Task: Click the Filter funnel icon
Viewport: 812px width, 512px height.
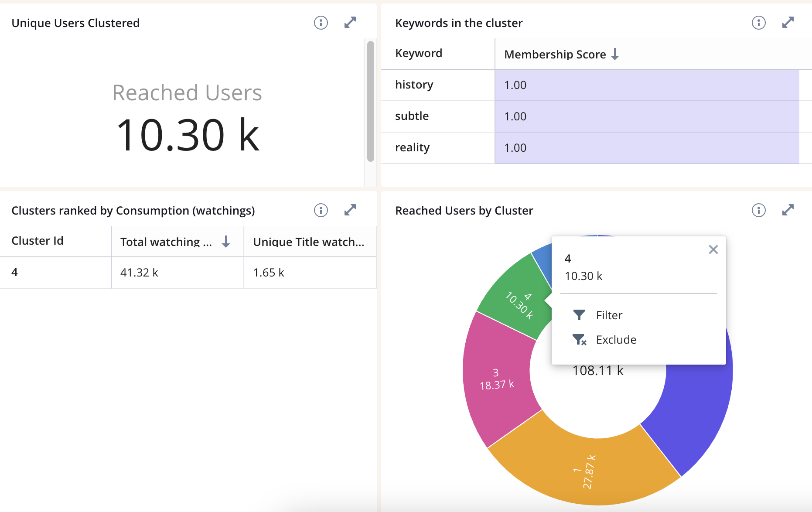Action: 579,315
